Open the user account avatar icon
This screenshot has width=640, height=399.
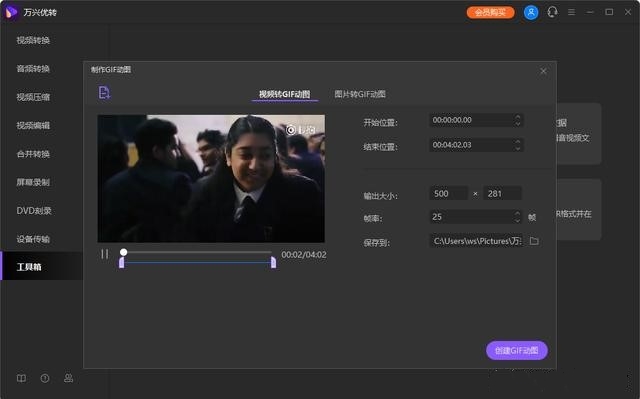pos(531,12)
